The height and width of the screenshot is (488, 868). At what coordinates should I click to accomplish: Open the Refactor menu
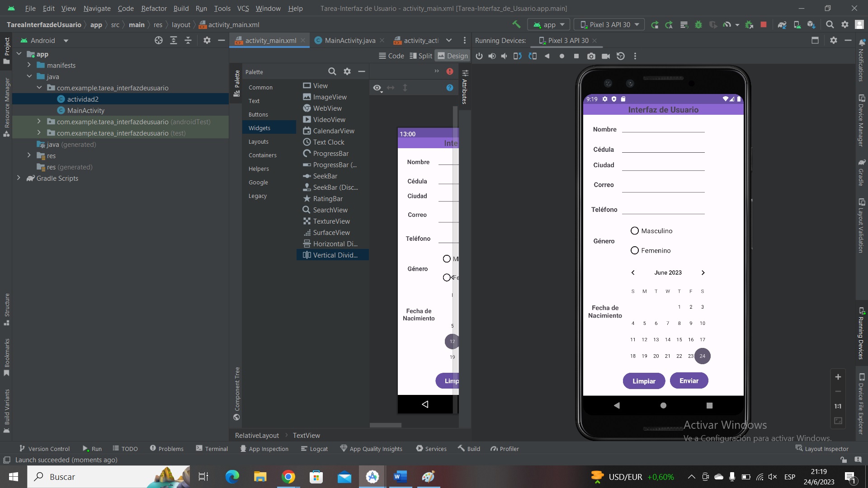tap(154, 8)
